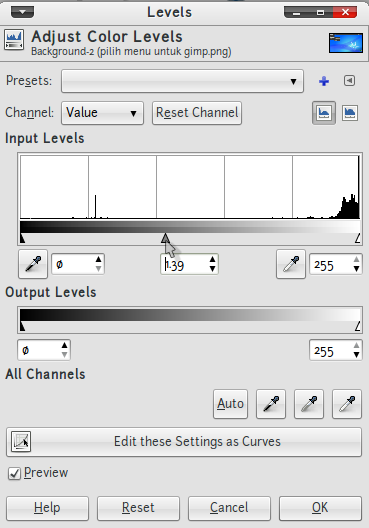Click the gamma value input field
The width and height of the screenshot is (369, 528).
(x=184, y=265)
